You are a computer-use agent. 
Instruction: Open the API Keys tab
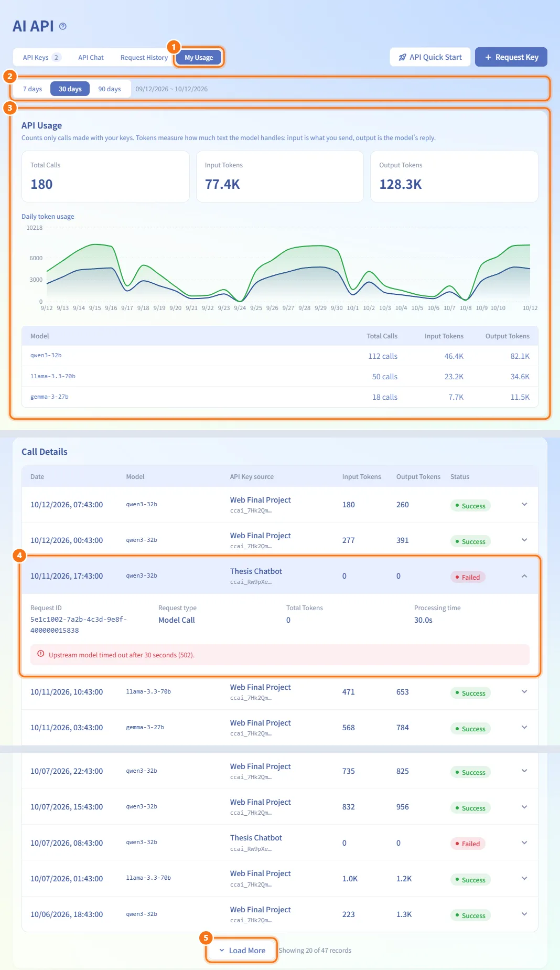pyautogui.click(x=41, y=57)
